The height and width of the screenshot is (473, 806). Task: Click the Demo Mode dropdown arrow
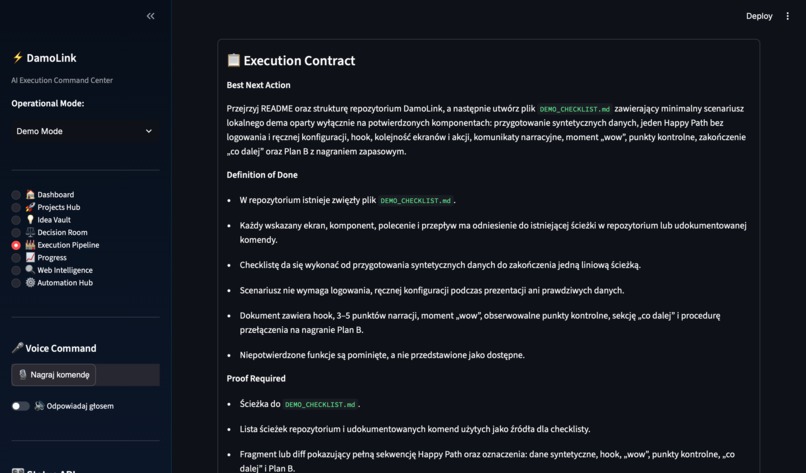tap(149, 131)
